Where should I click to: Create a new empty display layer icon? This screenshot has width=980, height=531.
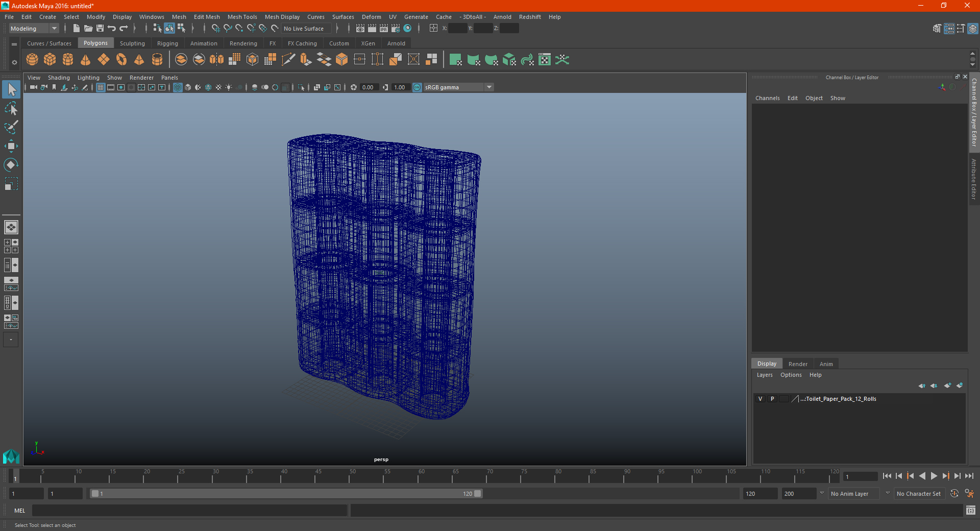(x=948, y=385)
